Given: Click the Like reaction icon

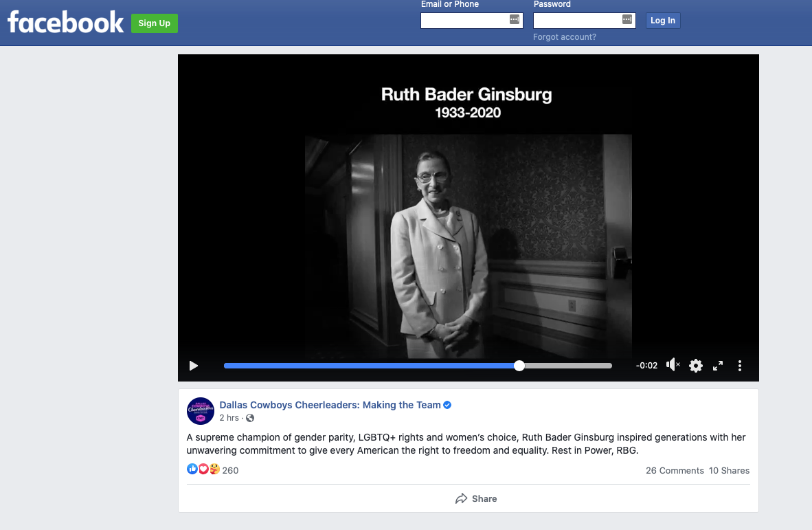Looking at the screenshot, I should (192, 469).
